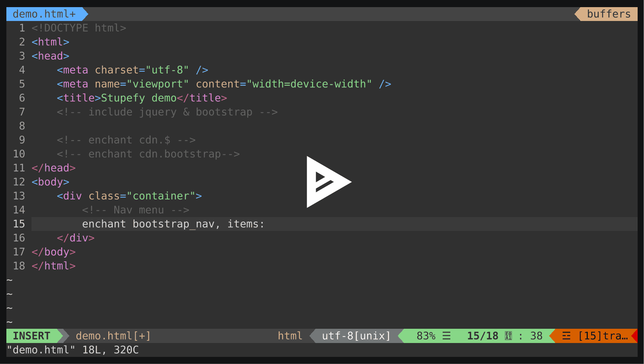Click the buffers label in tabline
This screenshot has width=644, height=364.
click(609, 14)
